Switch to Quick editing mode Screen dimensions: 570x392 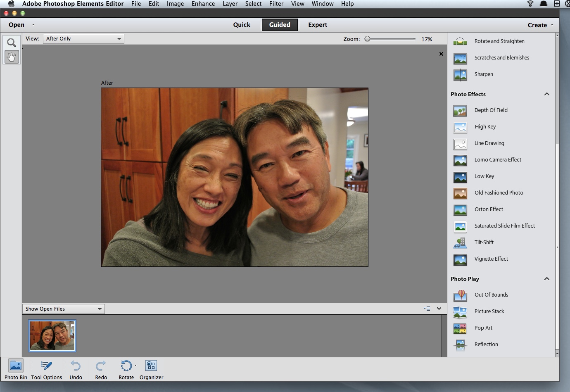click(242, 25)
